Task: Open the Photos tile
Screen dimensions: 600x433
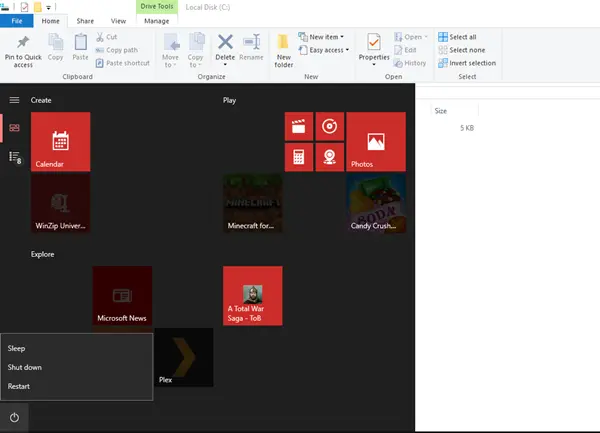Action: point(376,142)
